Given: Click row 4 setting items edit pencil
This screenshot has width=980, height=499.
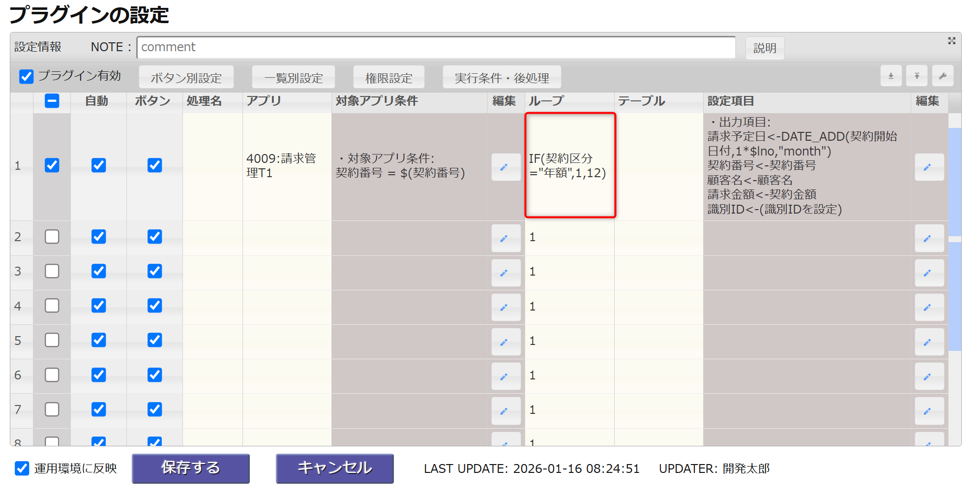Looking at the screenshot, I should pyautogui.click(x=928, y=307).
